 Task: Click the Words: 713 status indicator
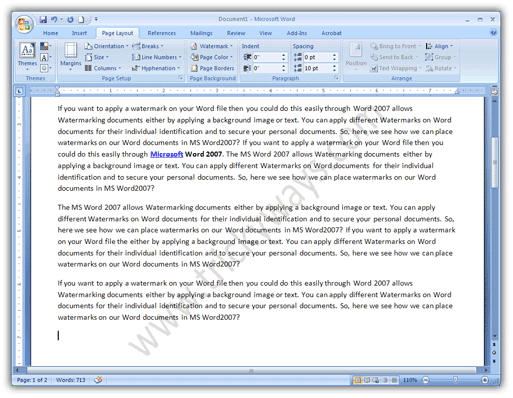pos(70,380)
